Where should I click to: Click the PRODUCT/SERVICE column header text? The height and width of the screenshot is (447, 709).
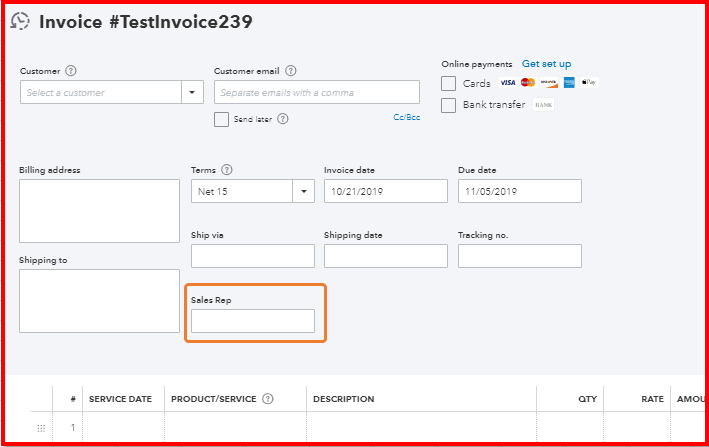click(x=213, y=399)
